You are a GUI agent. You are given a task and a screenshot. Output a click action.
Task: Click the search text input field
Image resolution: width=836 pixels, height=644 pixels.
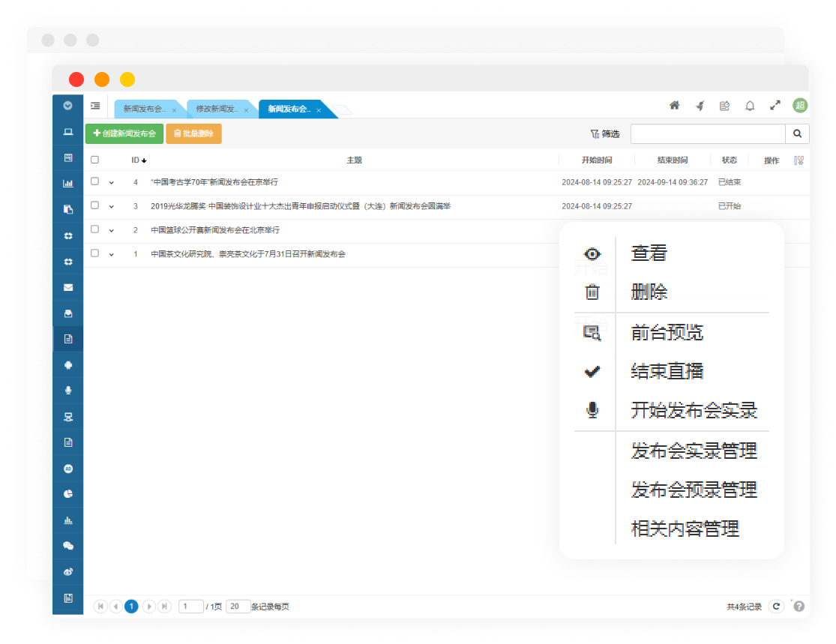coord(707,133)
